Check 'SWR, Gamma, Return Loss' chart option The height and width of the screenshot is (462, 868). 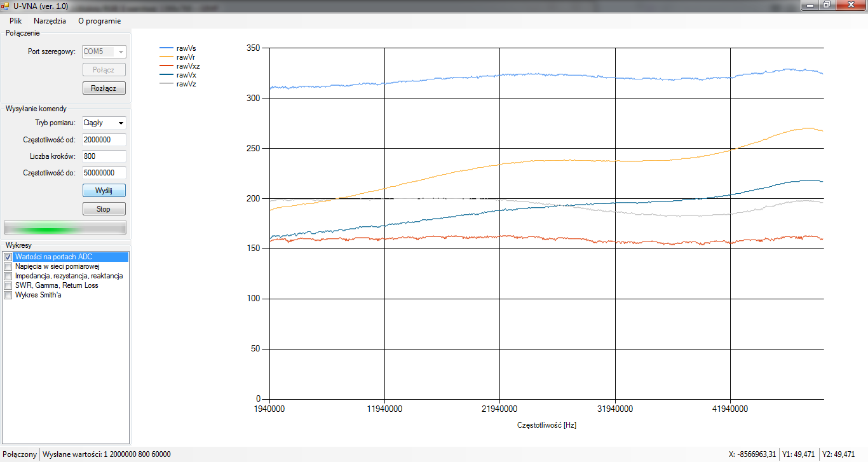[8, 286]
